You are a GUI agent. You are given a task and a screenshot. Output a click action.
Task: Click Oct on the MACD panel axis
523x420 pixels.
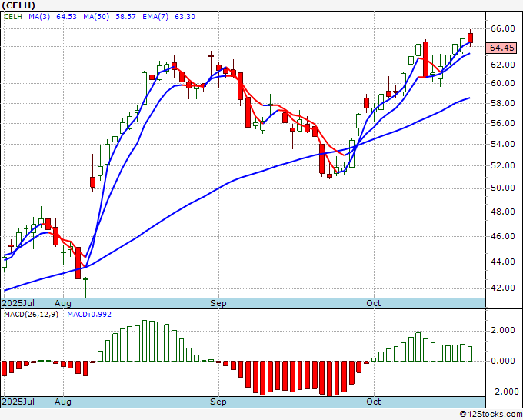point(373,402)
